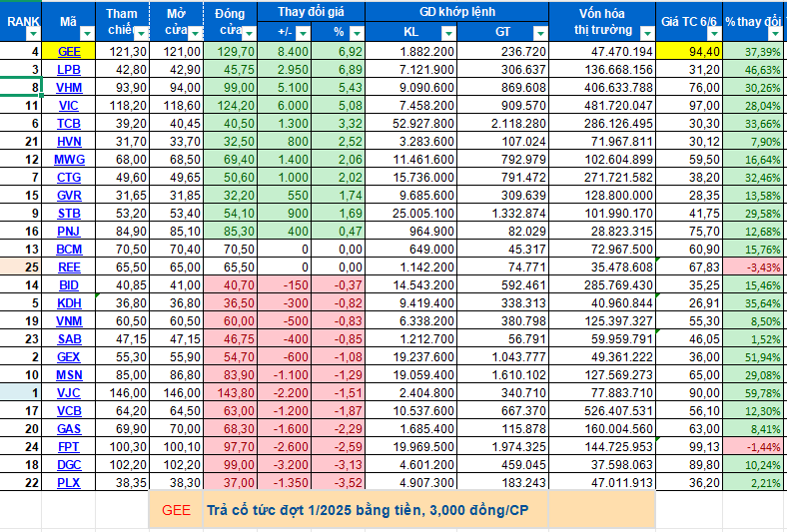Viewport: 787px width, 532px height.
Task: Select HVN opening price 33,70
Action: pos(176,142)
